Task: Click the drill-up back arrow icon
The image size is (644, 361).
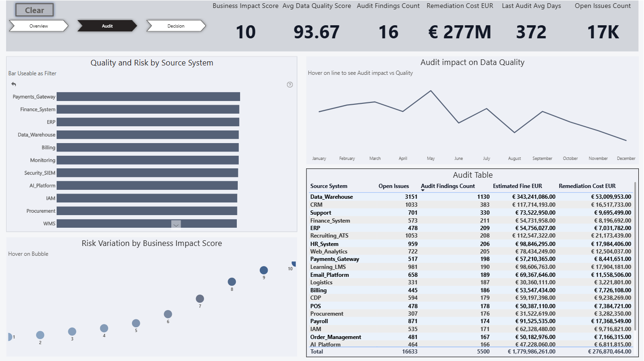Action: click(14, 84)
